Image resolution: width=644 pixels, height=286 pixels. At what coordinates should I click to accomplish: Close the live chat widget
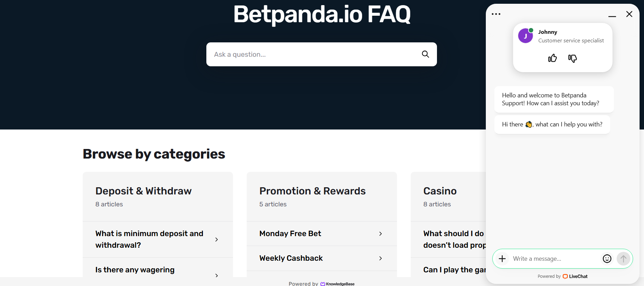tap(629, 14)
